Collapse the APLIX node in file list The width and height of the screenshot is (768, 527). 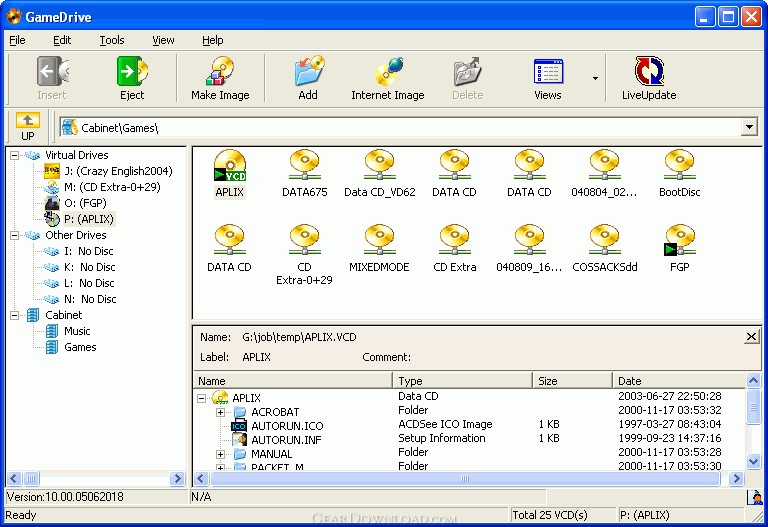tap(201, 398)
